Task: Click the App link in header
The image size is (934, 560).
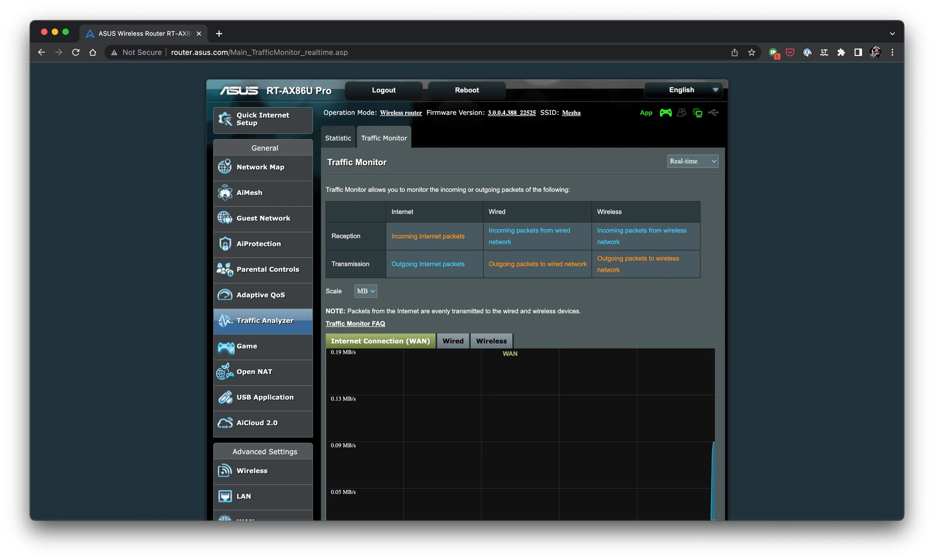Action: click(x=646, y=113)
